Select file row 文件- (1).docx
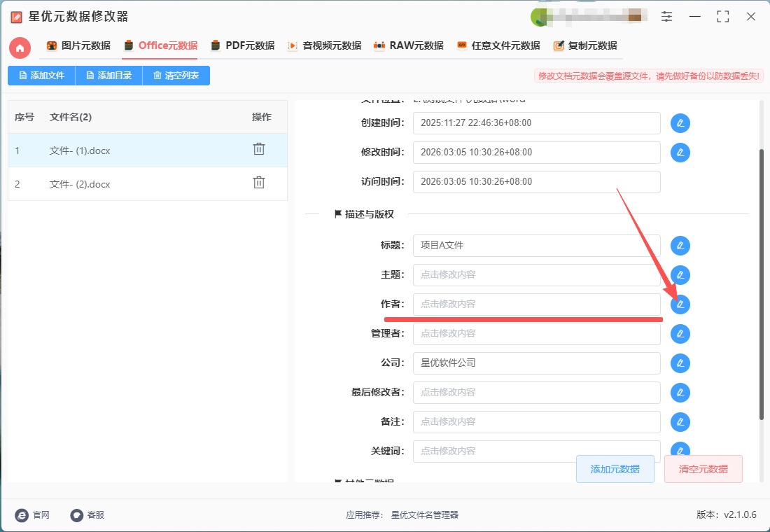Viewport: 770px width, 532px height. tap(147, 150)
